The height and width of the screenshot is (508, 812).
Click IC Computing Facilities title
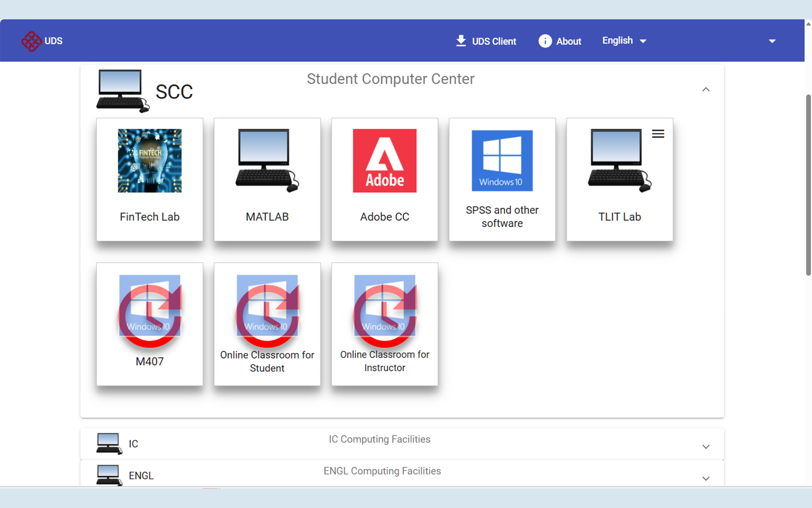click(380, 439)
